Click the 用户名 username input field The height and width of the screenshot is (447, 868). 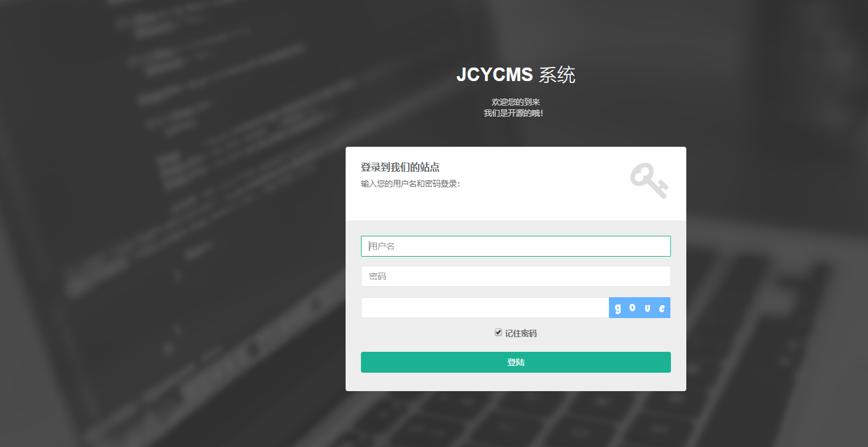(516, 246)
